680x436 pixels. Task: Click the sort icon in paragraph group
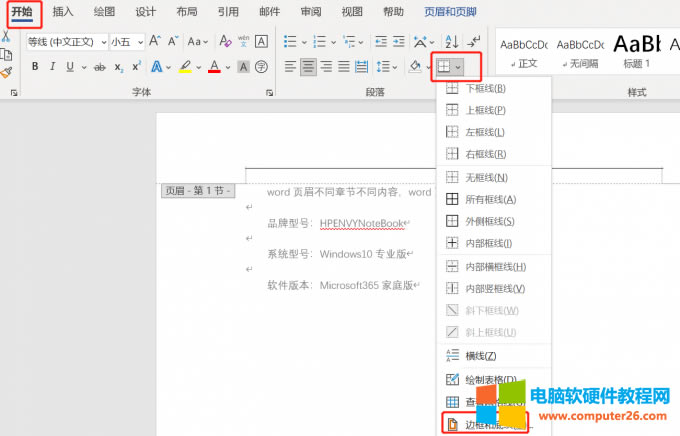tap(451, 41)
